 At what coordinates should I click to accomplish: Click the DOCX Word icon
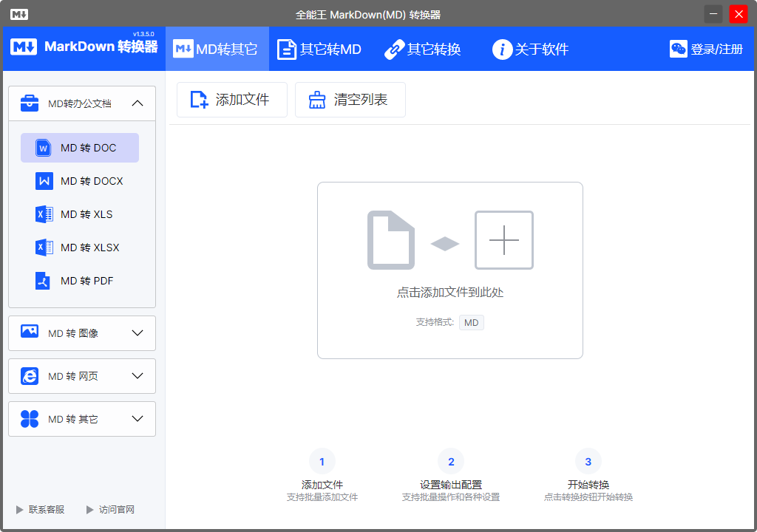pyautogui.click(x=44, y=181)
